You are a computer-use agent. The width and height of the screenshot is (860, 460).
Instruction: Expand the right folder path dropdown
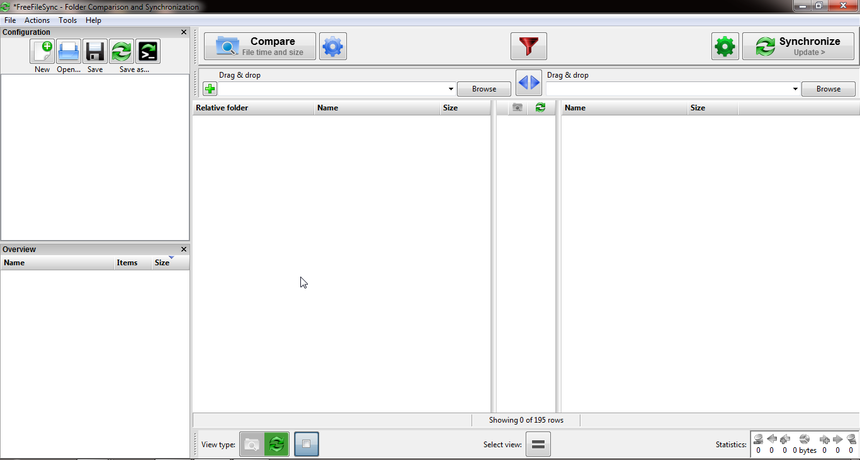coord(796,89)
